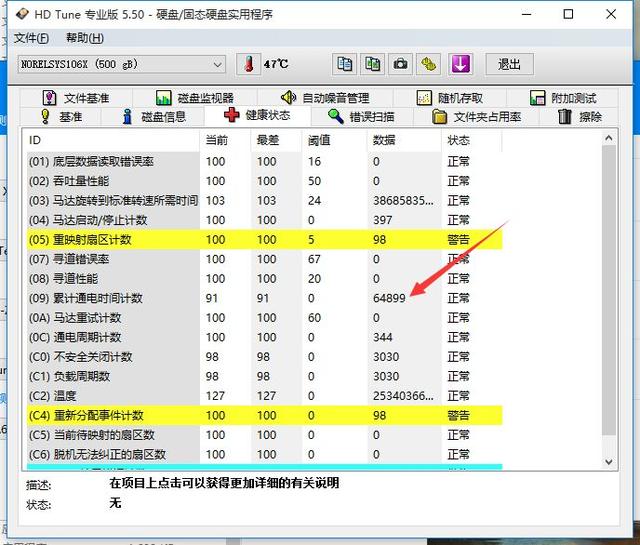The width and height of the screenshot is (640, 545).
Task: Click the purple download arrow icon
Action: (459, 64)
